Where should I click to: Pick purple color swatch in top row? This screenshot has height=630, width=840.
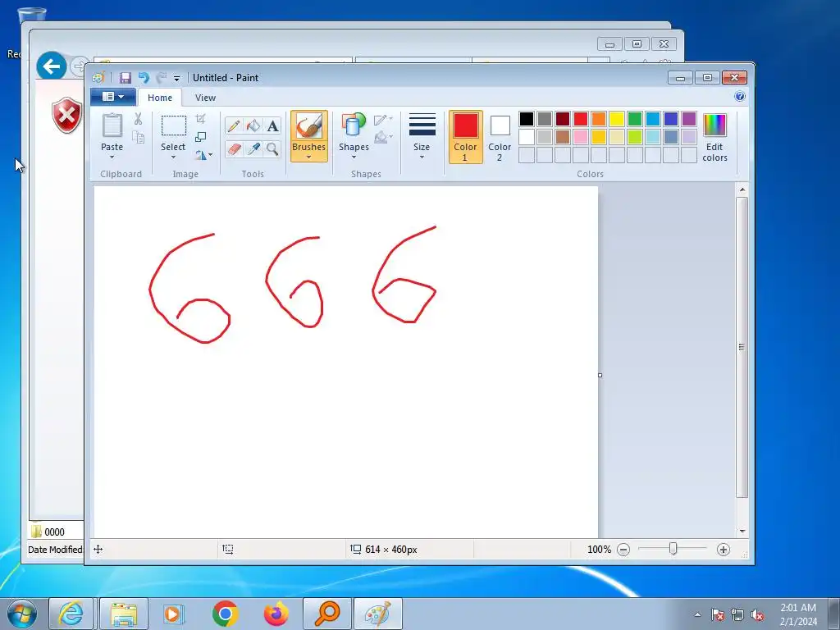(689, 119)
